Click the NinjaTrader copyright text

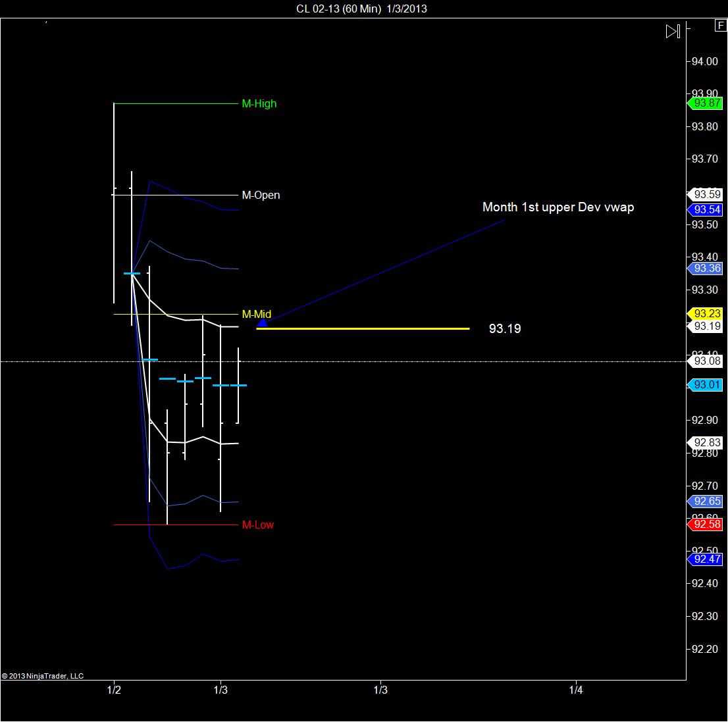[x=43, y=676]
